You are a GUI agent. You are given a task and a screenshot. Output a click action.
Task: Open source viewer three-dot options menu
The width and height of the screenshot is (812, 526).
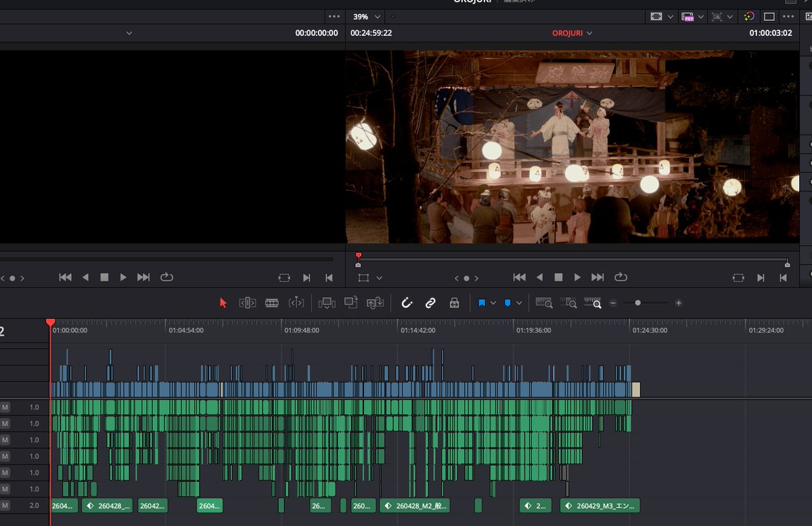(334, 16)
